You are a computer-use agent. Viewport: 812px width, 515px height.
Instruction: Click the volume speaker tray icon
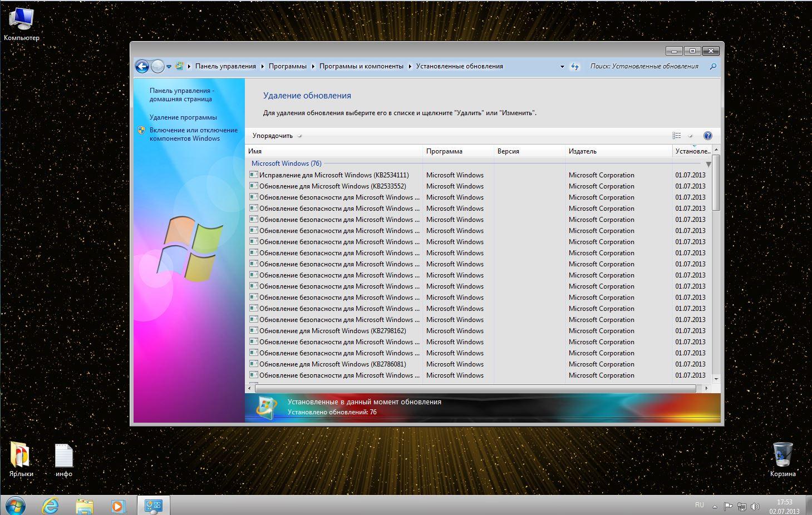click(x=755, y=507)
